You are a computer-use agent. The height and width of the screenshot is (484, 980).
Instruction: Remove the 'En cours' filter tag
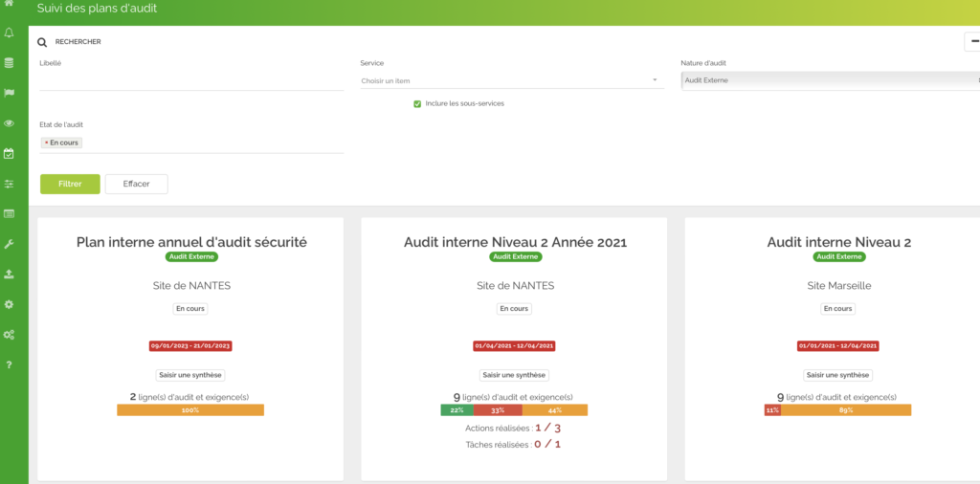pyautogui.click(x=45, y=143)
